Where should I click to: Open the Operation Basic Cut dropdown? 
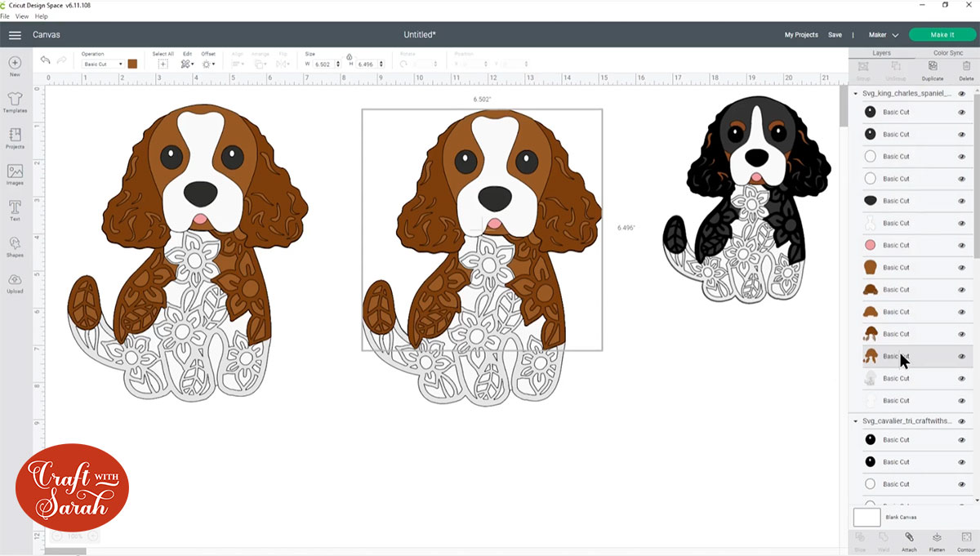pyautogui.click(x=103, y=64)
